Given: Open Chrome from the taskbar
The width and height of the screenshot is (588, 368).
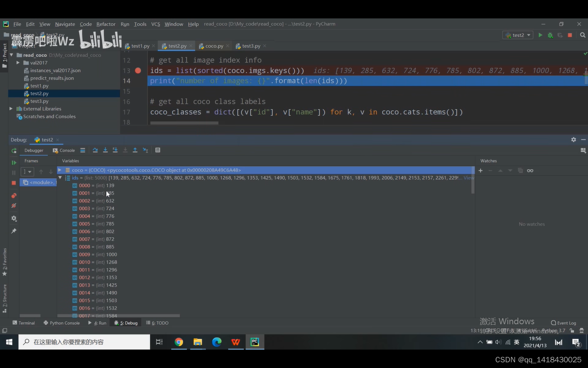Looking at the screenshot, I should pyautogui.click(x=179, y=342).
